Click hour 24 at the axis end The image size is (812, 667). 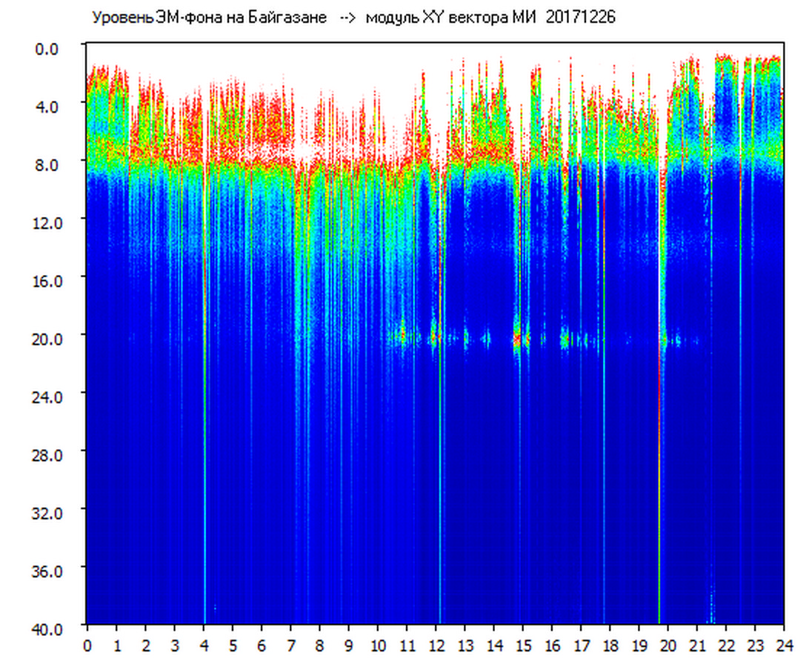(x=784, y=646)
